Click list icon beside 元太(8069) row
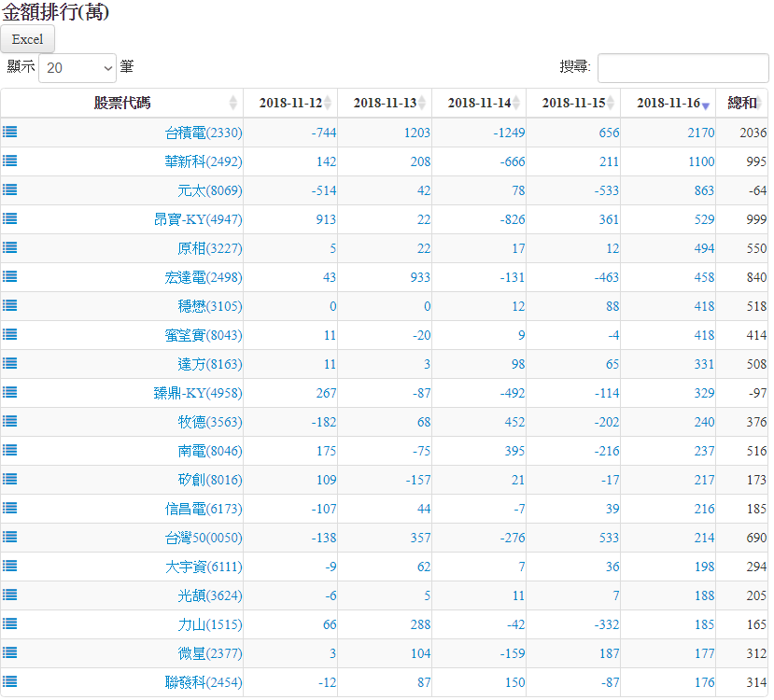The image size is (774, 700). 9,190
